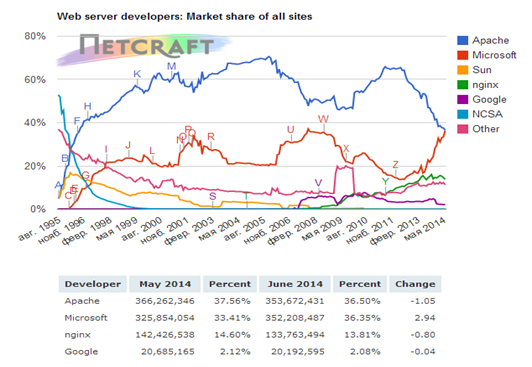Click the June 2014 column header
This screenshot has width=532, height=367.
coord(294,284)
